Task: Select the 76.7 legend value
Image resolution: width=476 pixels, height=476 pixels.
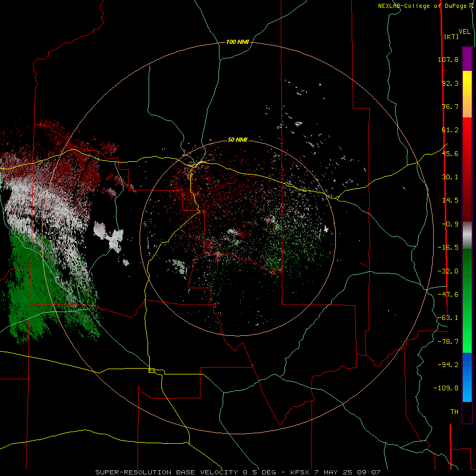Action: (450, 106)
